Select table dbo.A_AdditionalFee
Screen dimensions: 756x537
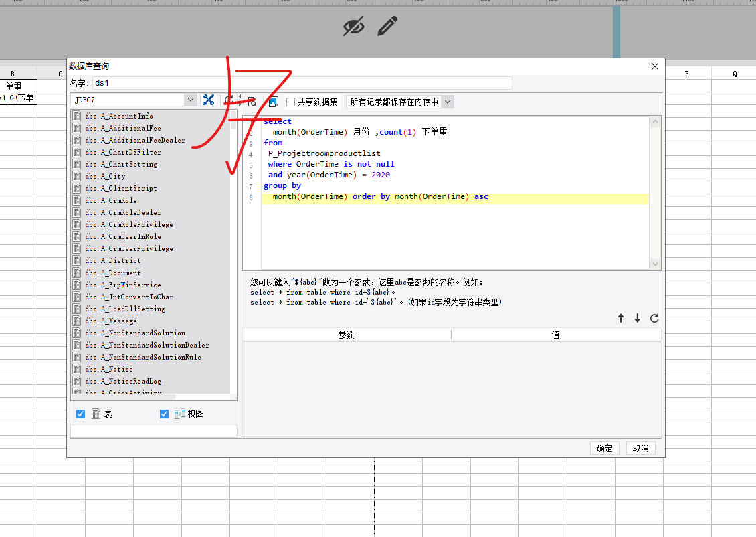pyautogui.click(x=123, y=128)
